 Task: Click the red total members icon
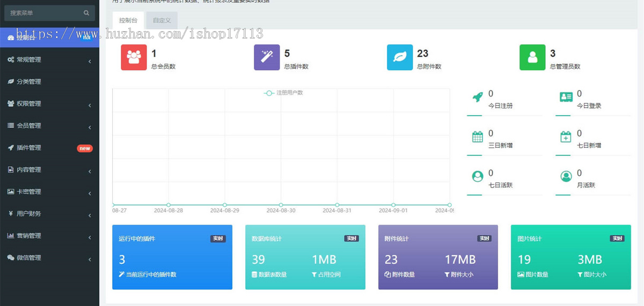pyautogui.click(x=134, y=58)
